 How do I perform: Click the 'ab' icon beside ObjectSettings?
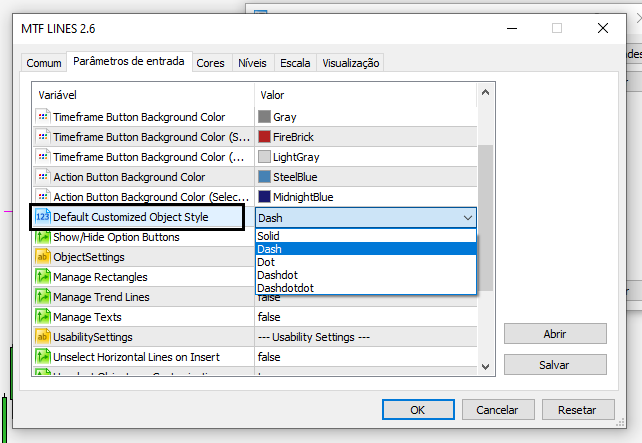[42, 257]
